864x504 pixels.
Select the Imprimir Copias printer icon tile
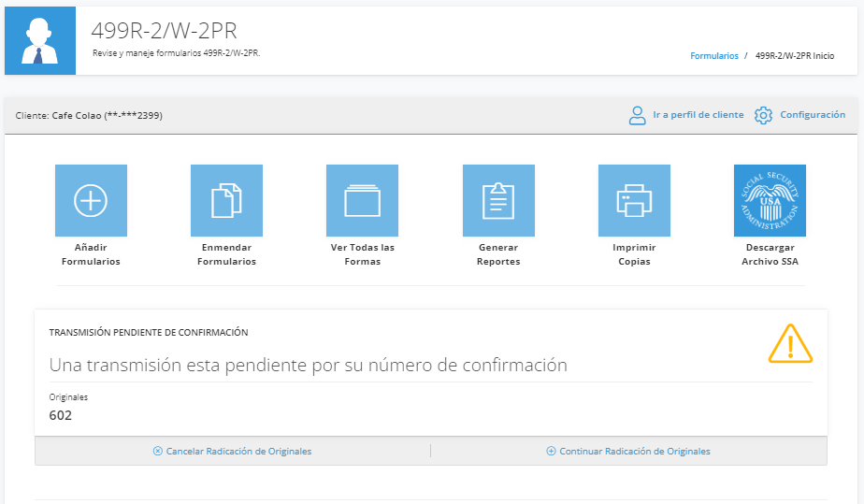tap(634, 200)
